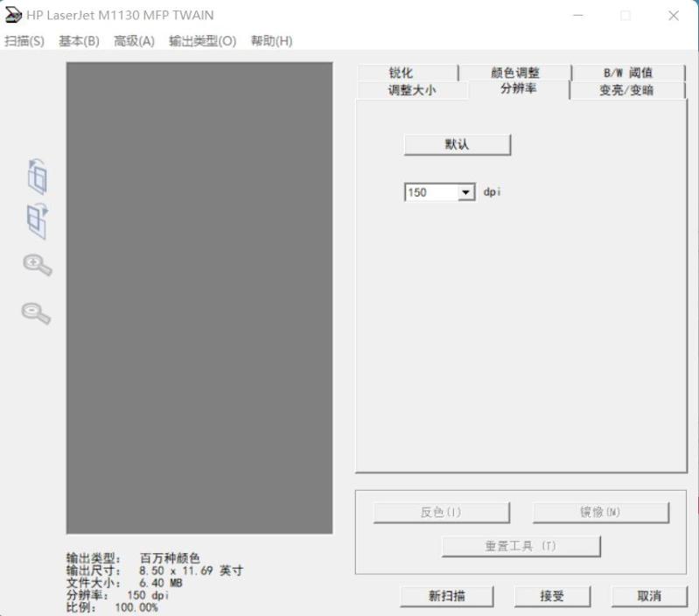This screenshot has height=616, width=699.
Task: Click the 取消 button
Action: tap(649, 596)
